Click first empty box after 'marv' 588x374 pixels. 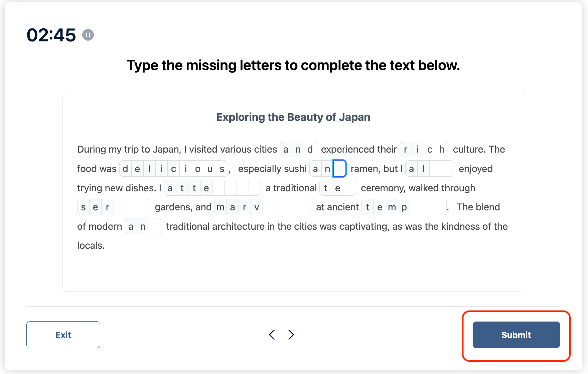click(269, 207)
